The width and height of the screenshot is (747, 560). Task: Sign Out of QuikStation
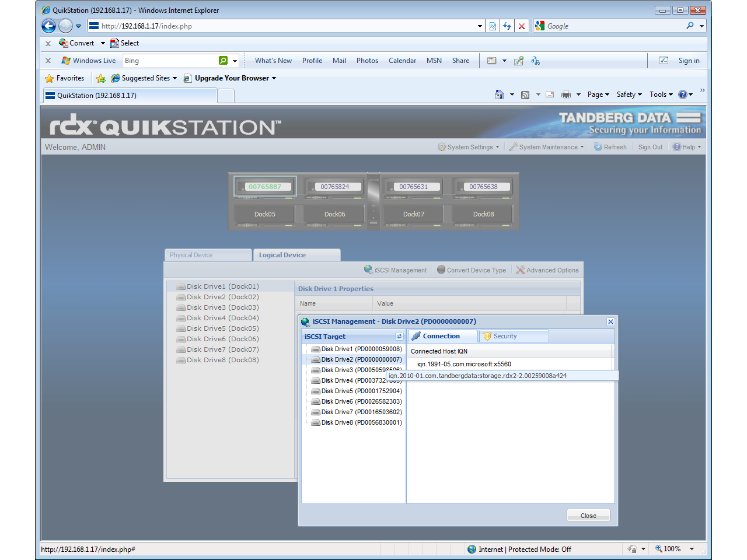[x=650, y=147]
